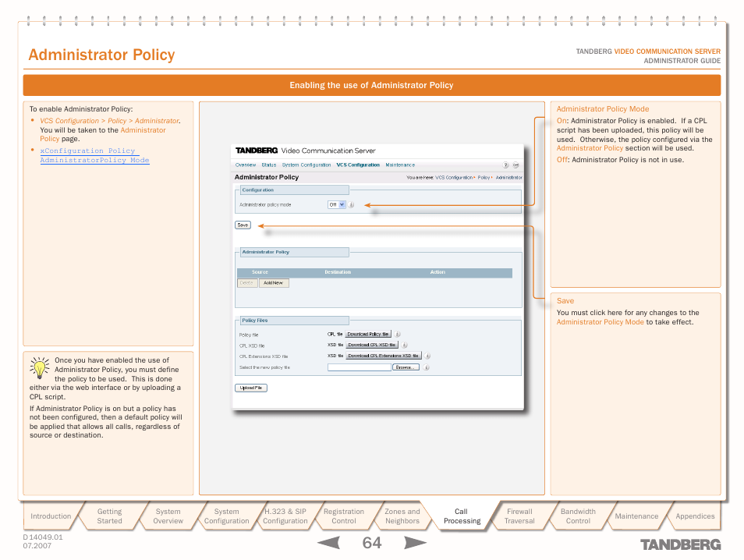Switch to the System Overview tab
744x560 pixels.
tap(168, 516)
